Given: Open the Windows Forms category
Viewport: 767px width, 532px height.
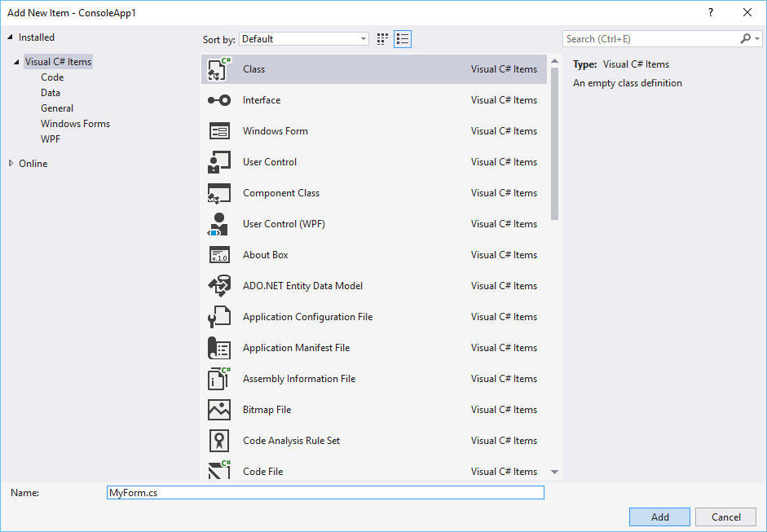Looking at the screenshot, I should 75,124.
